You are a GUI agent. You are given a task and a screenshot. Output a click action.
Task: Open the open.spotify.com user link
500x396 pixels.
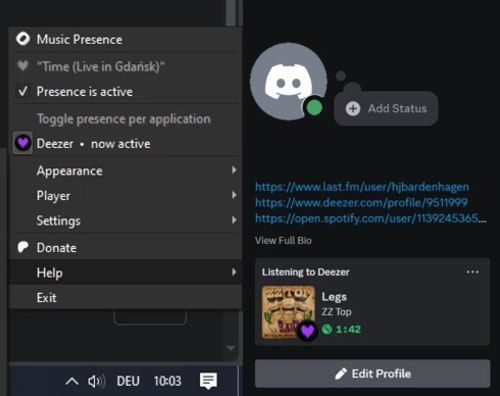(371, 218)
